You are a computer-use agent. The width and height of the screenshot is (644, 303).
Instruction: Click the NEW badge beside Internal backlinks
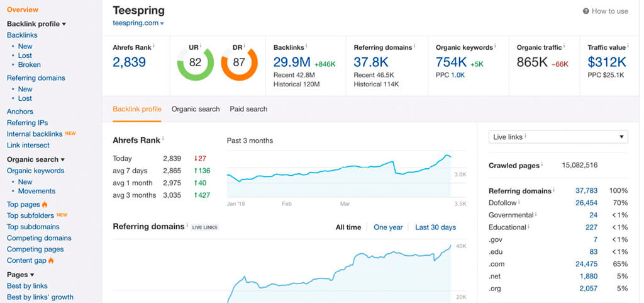click(x=70, y=133)
